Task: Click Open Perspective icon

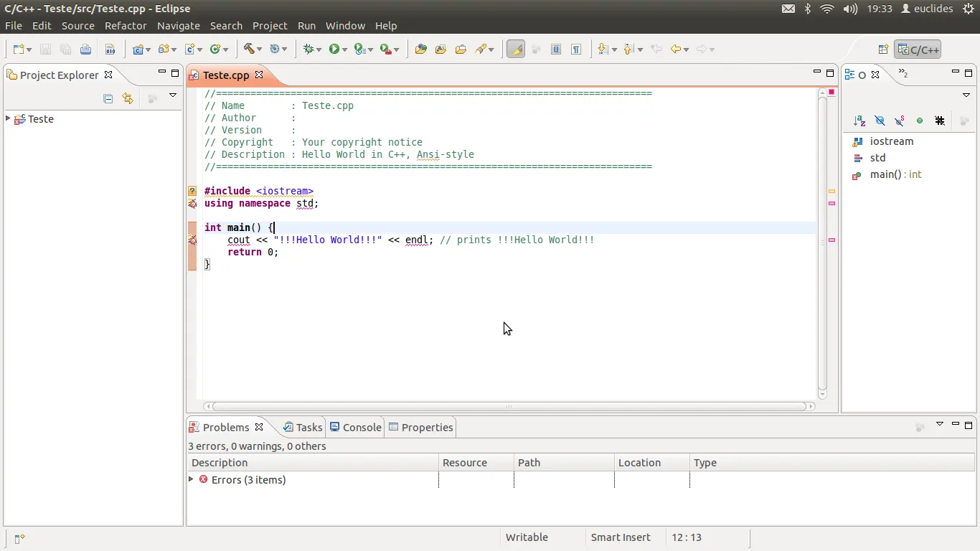Action: [x=883, y=50]
